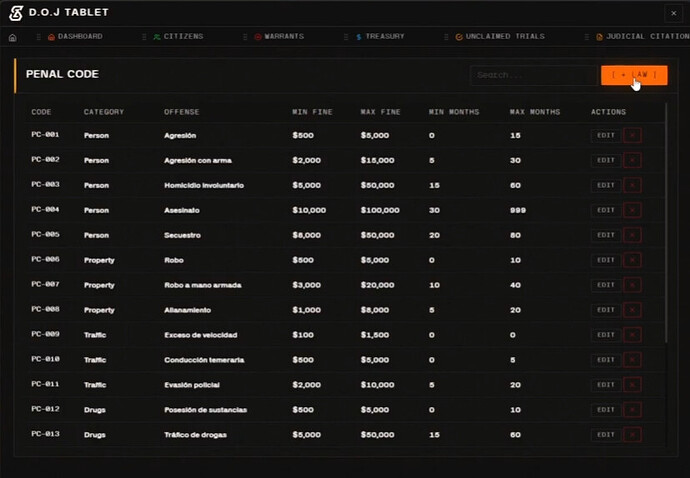Open the Unclaimed Trials tab
Viewport: 690px width, 478px height.
[500, 37]
